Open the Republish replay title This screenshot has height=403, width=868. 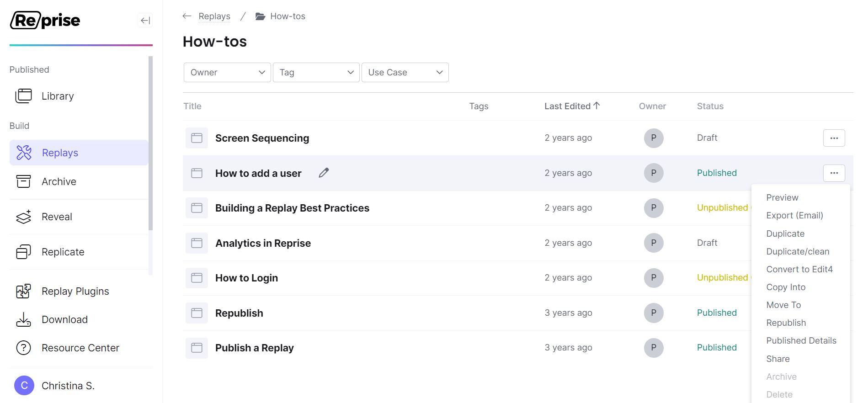click(x=239, y=313)
